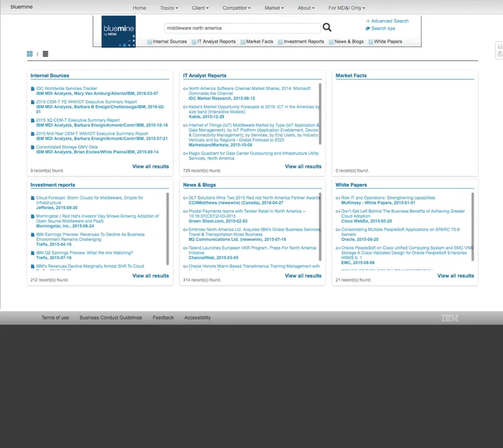Viewport: 503px width, 448px height.
Task: Uncheck the Investment Reports checkbox
Action: point(280,42)
